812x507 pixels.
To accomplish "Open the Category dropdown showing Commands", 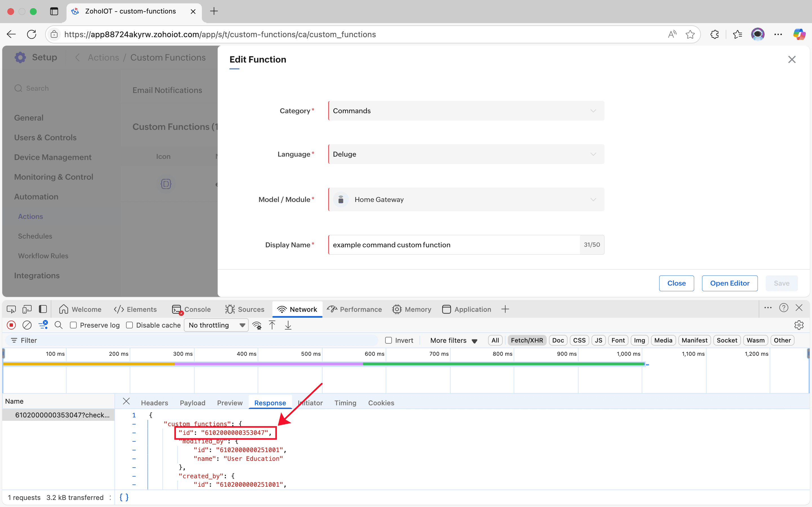I will (466, 111).
